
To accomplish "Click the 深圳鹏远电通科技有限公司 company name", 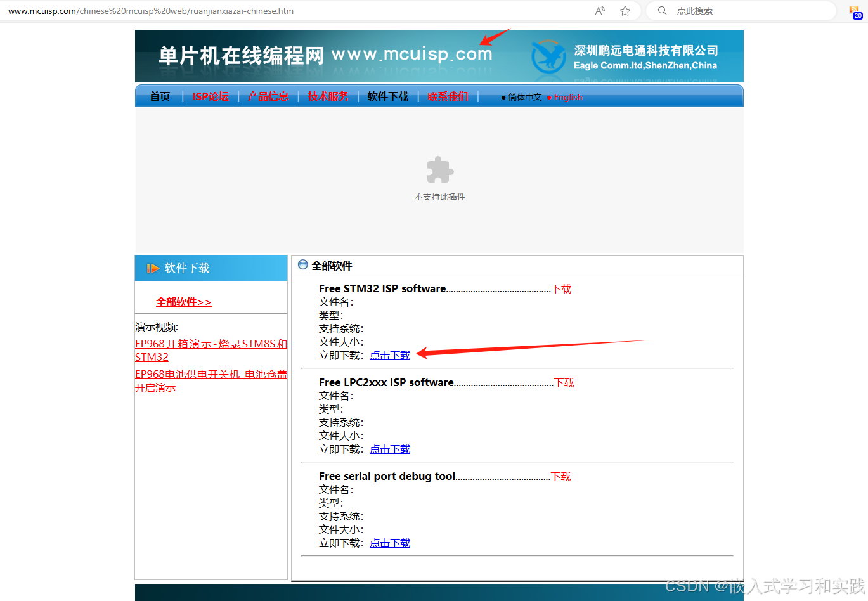I will 646,51.
